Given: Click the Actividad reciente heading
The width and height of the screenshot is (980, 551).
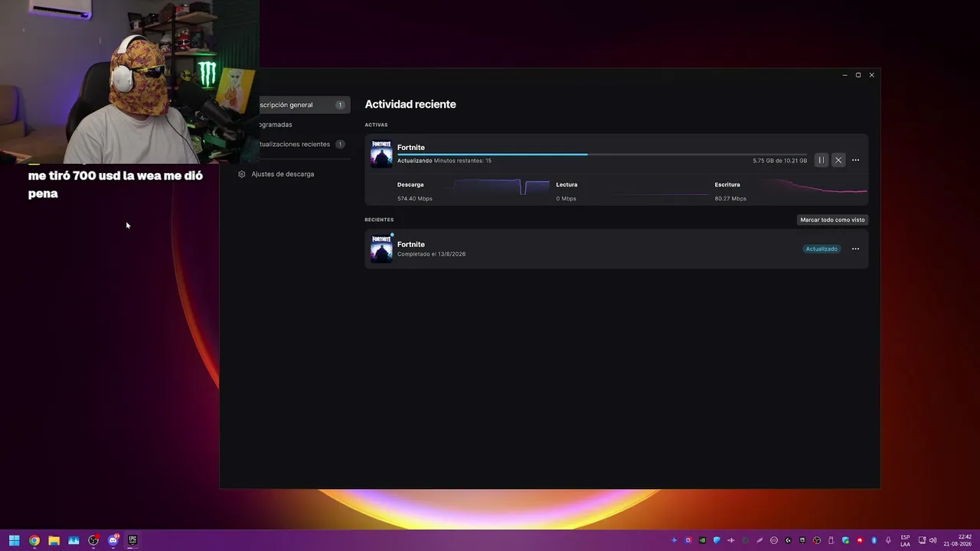Looking at the screenshot, I should click(410, 104).
